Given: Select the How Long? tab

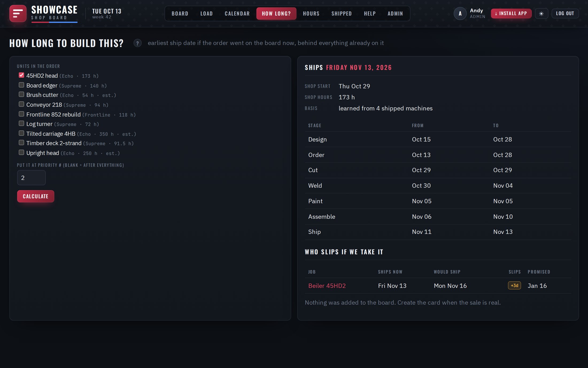Looking at the screenshot, I should (x=276, y=13).
